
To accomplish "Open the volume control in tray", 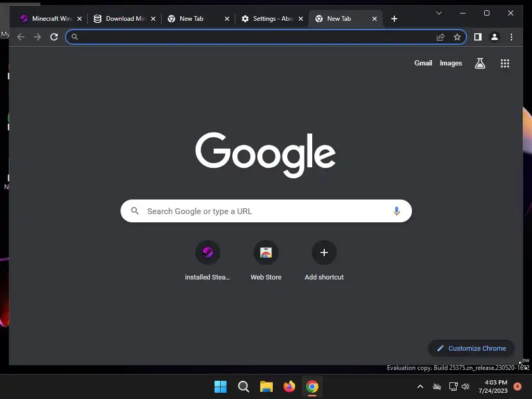I will tap(465, 387).
